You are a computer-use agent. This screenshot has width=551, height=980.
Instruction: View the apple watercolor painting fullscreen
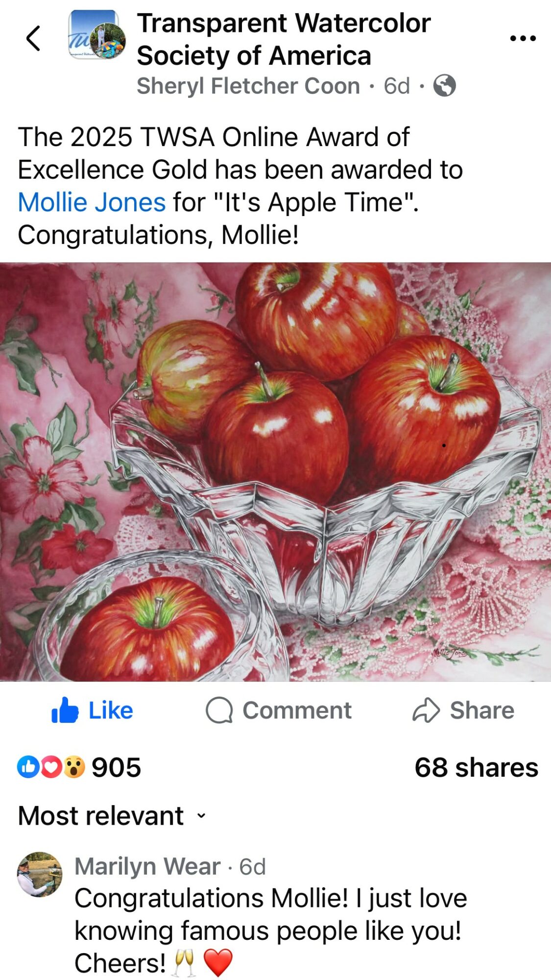[275, 472]
